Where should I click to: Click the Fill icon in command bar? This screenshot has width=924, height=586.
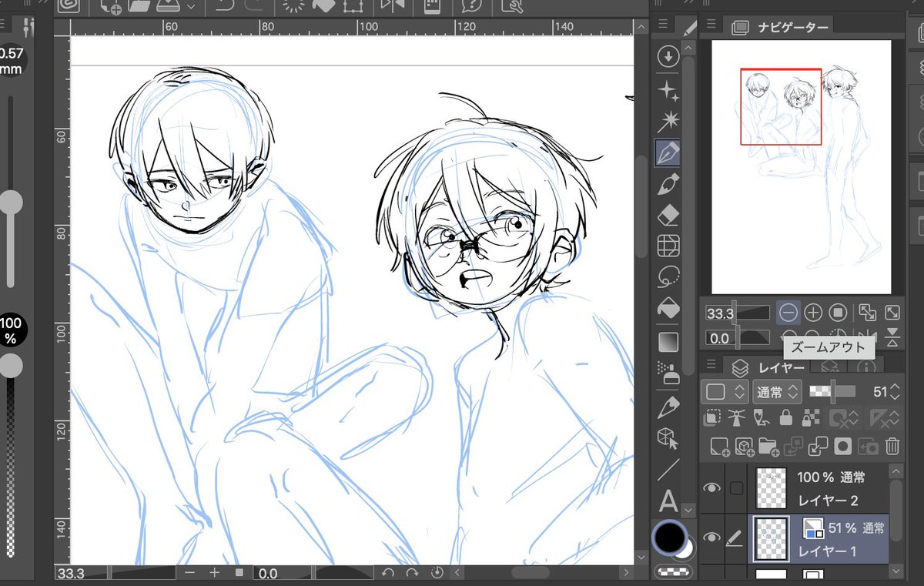[x=323, y=6]
